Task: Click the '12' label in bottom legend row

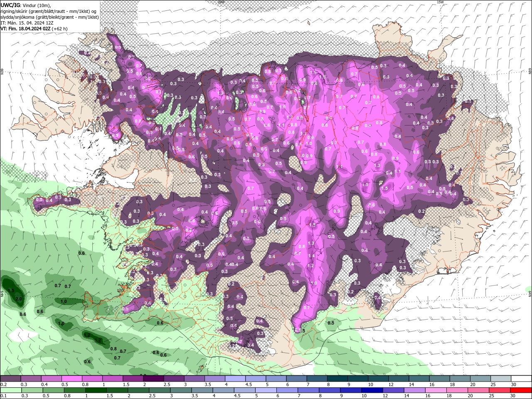Action: point(386,396)
